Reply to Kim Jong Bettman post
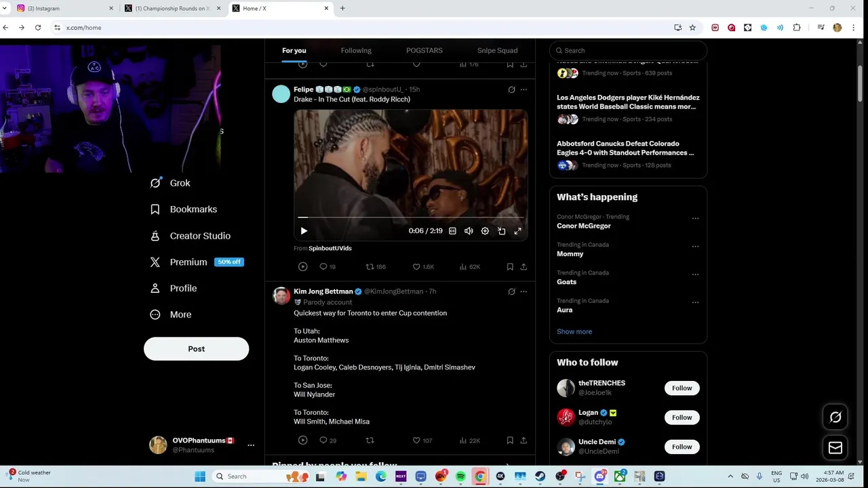Screen dimensions: 868x488 pos(328,441)
